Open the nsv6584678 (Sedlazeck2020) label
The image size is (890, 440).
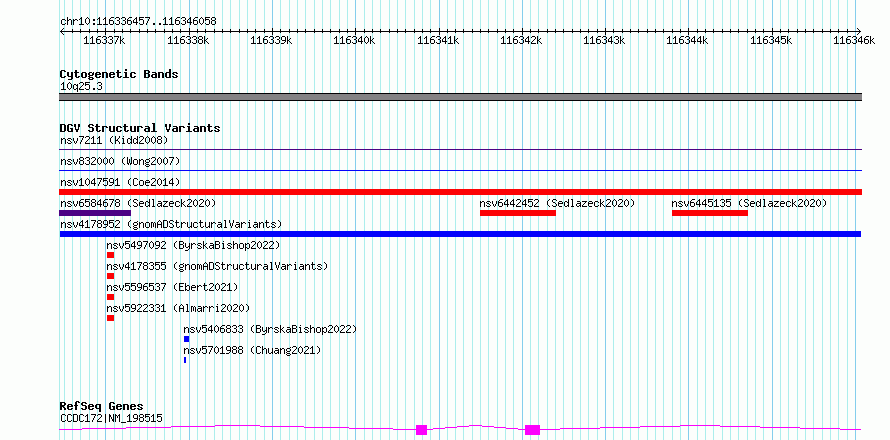138,203
